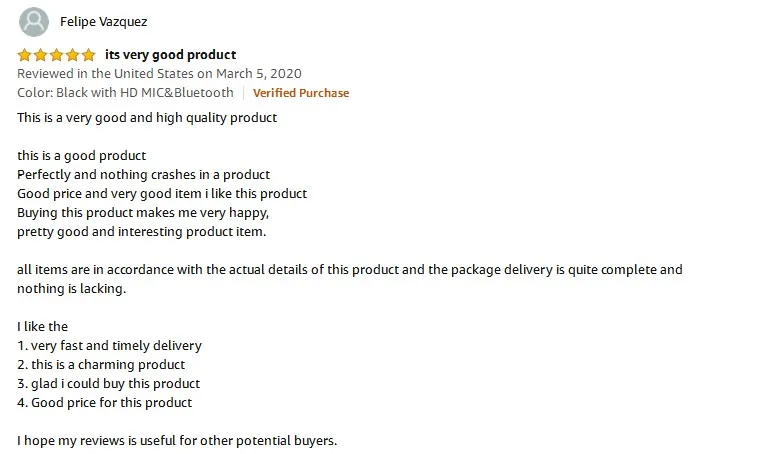Click the third star in the rating
767x454 pixels.
pyautogui.click(x=56, y=54)
